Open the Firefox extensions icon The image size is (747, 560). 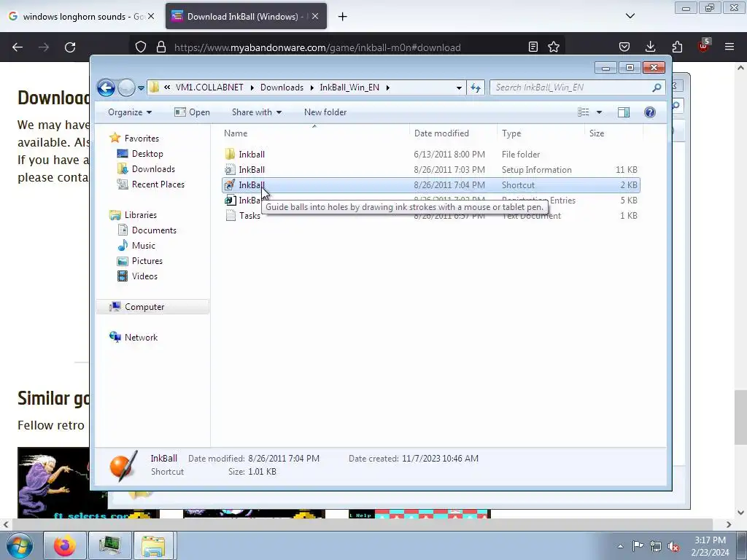coord(677,47)
